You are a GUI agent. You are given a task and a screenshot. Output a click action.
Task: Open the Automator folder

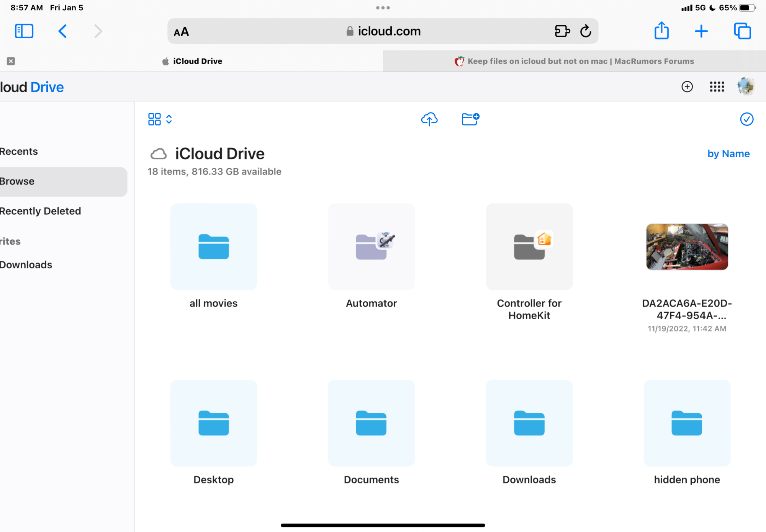(x=371, y=247)
